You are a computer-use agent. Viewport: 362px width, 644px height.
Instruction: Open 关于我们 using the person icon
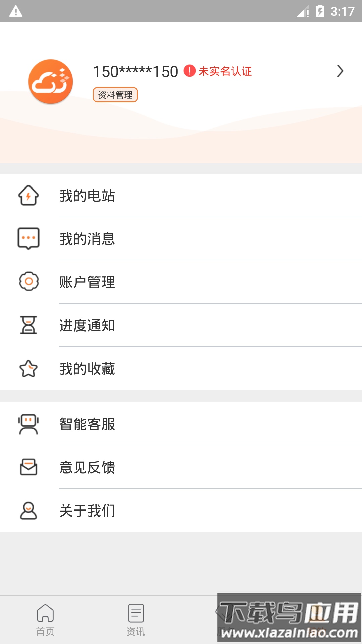(x=28, y=511)
